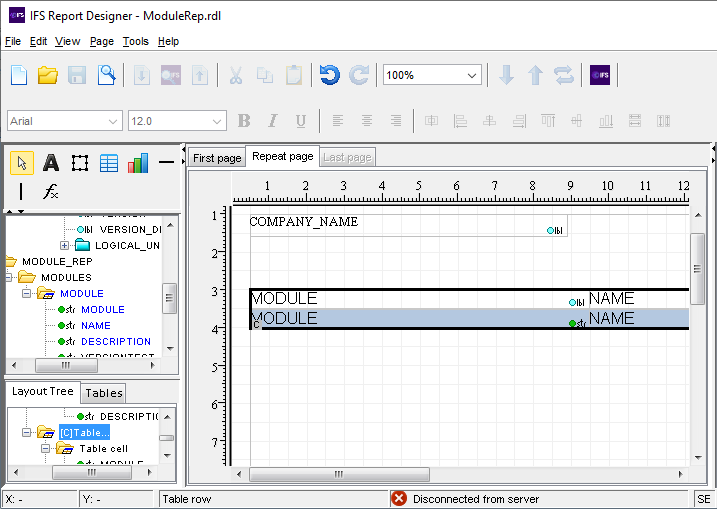Viewport: 717px width, 509px height.
Task: Open a report file with folder icon
Action: [48, 75]
